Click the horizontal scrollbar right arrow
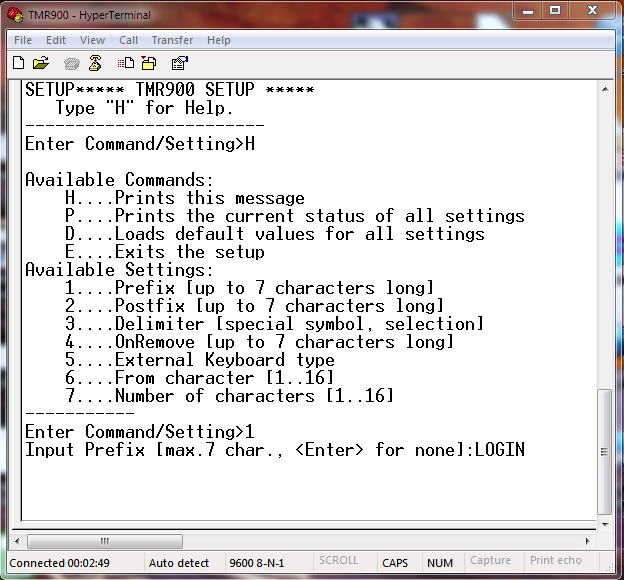The image size is (624, 580). 587,541
